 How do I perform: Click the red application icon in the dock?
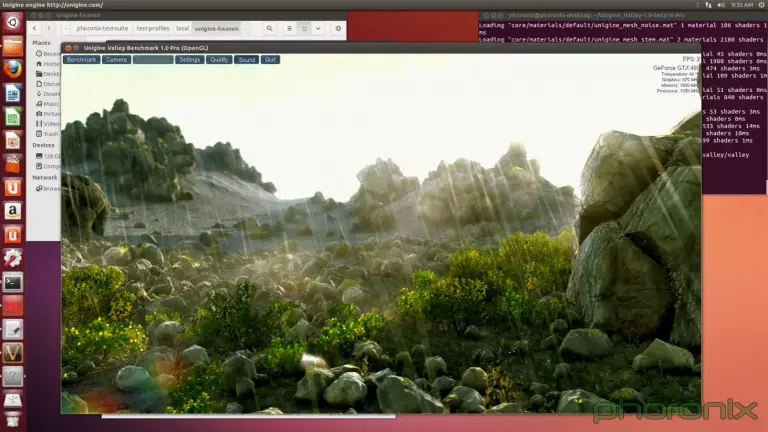point(13,306)
